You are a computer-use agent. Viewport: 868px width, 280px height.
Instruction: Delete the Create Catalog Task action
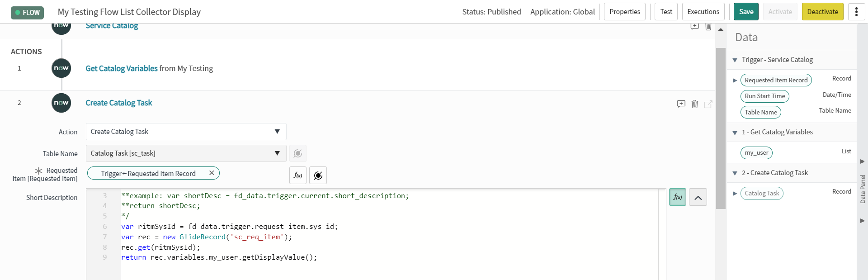(x=695, y=104)
